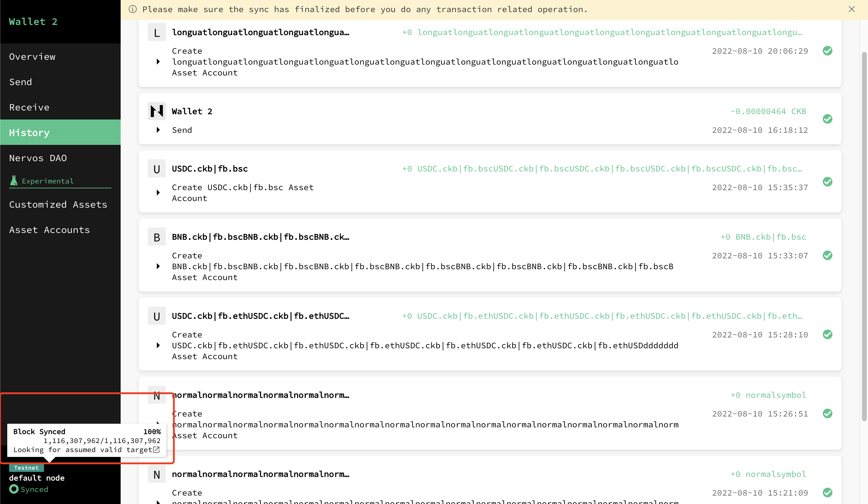Expand the USDC.ckb|fb.bsc asset account row
This screenshot has height=504, width=868.
(158, 193)
